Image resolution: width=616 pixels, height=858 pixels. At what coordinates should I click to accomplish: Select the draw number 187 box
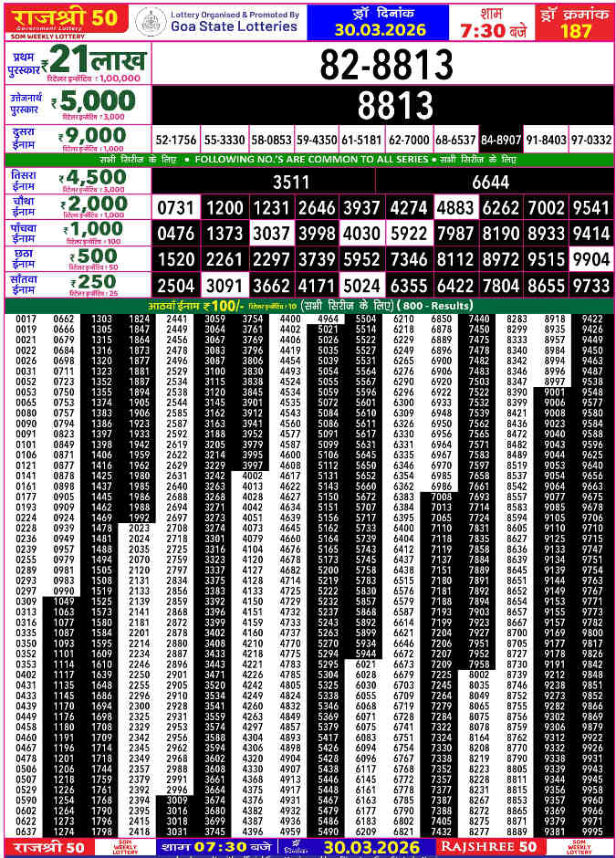(x=576, y=22)
